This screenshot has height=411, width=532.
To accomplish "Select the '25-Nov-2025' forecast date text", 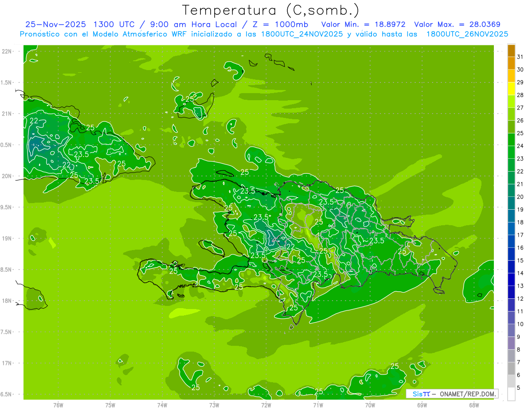I will coord(56,24).
